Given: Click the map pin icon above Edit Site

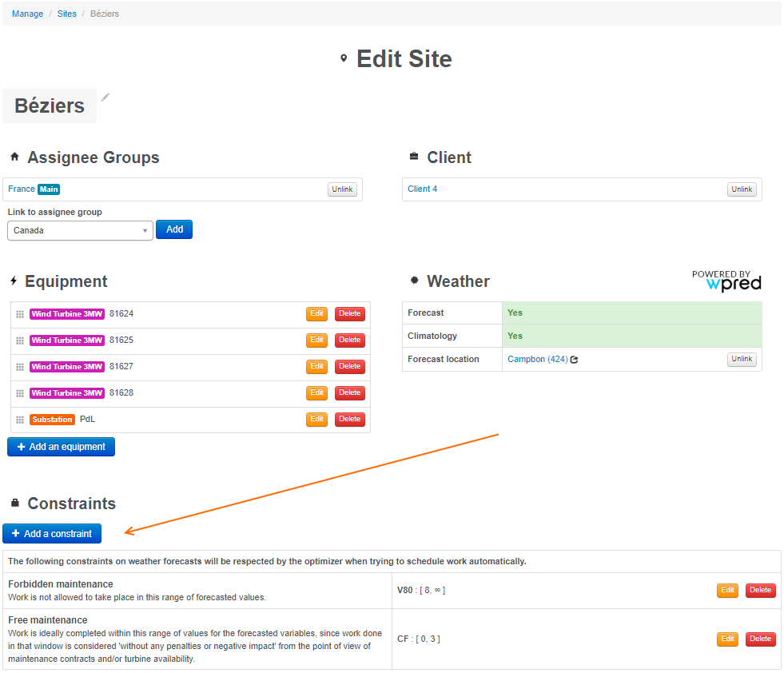Looking at the screenshot, I should click(x=344, y=58).
